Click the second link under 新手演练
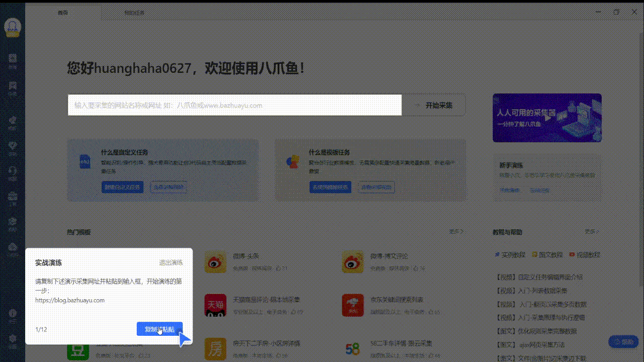Viewport: 644px width, 362px height. pos(539,191)
